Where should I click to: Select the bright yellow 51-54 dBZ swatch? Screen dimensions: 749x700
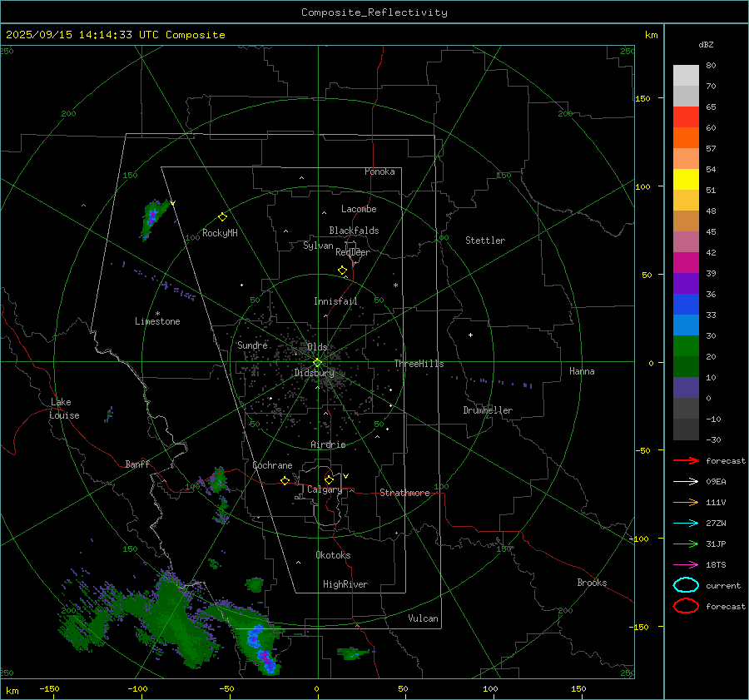point(686,180)
